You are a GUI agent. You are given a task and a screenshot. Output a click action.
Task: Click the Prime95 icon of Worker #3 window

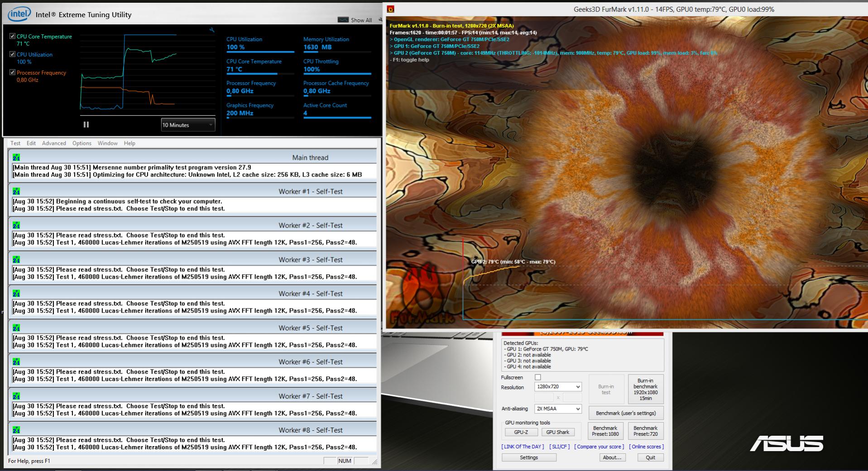(16, 260)
